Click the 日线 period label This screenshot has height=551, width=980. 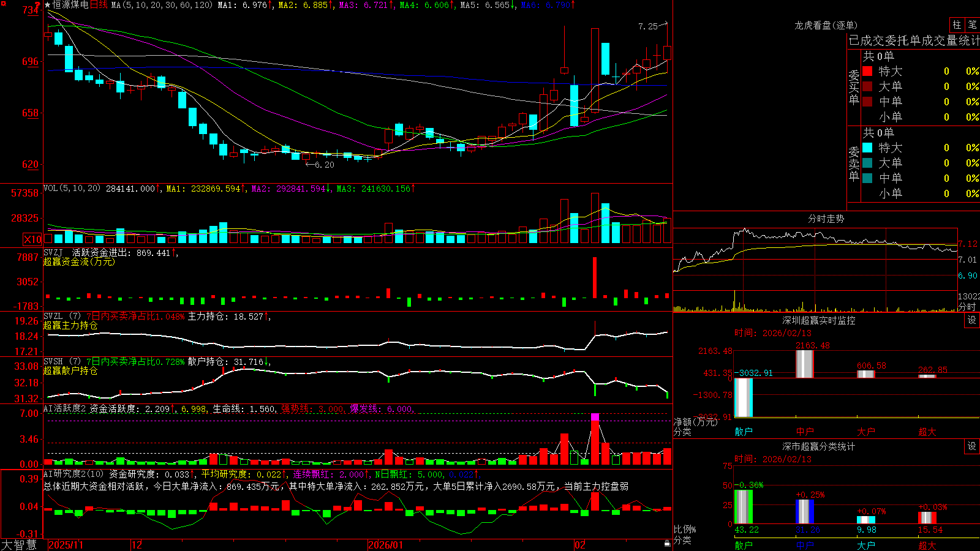pos(99,5)
